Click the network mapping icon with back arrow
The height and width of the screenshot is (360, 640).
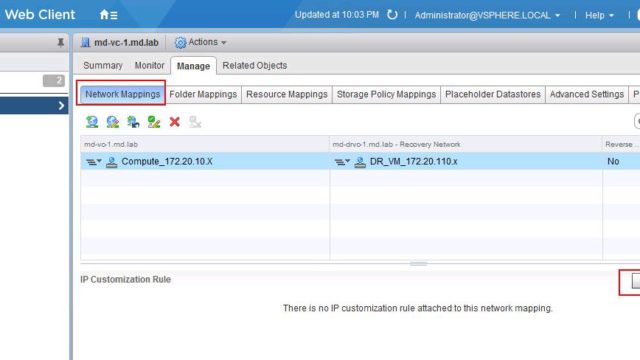133,122
